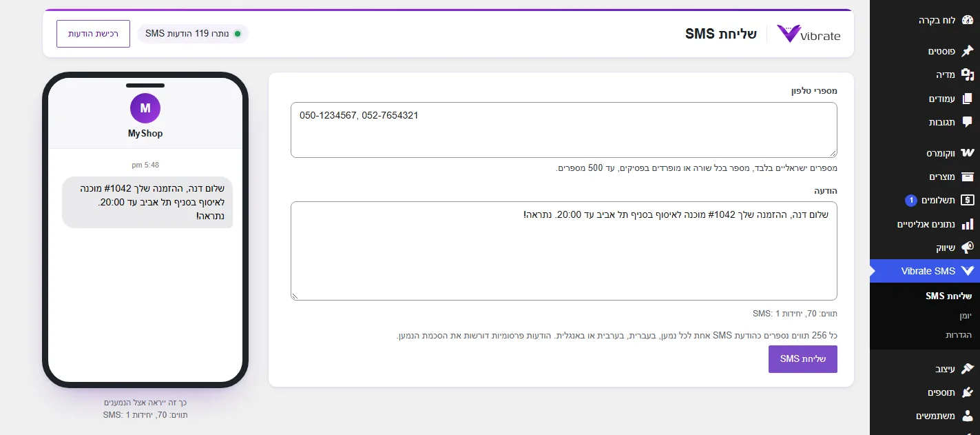
Task: Click the Vibrate logo in header
Action: tap(809, 34)
